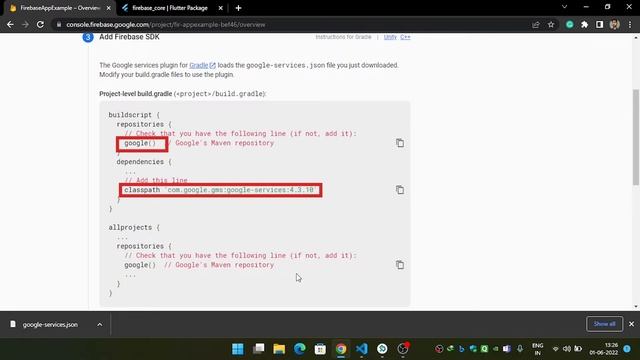
Task: Switch instructions to C++
Action: pyautogui.click(x=405, y=37)
